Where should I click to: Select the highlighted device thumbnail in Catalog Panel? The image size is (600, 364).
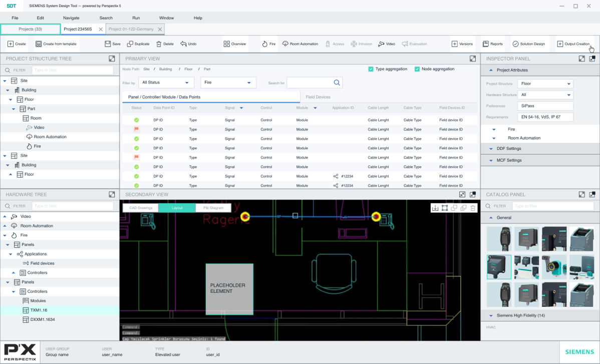[x=498, y=266]
